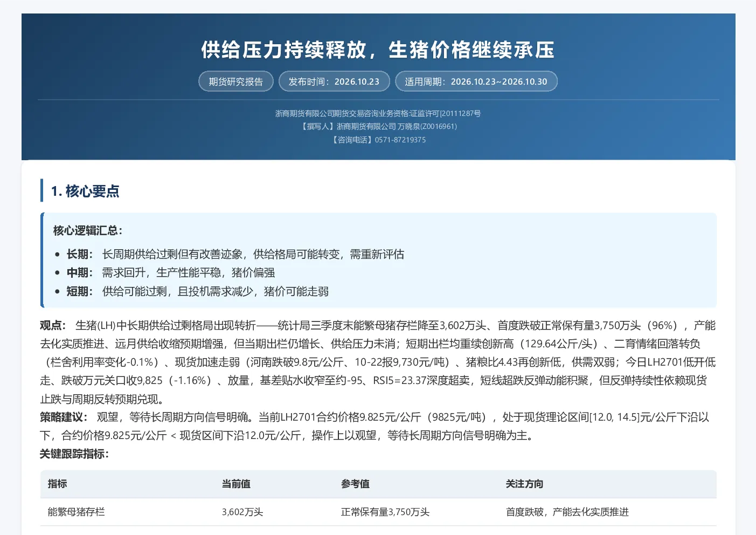Click the "长期：" bullet about long-cycle oversupply
This screenshot has height=535, width=756.
point(235,254)
